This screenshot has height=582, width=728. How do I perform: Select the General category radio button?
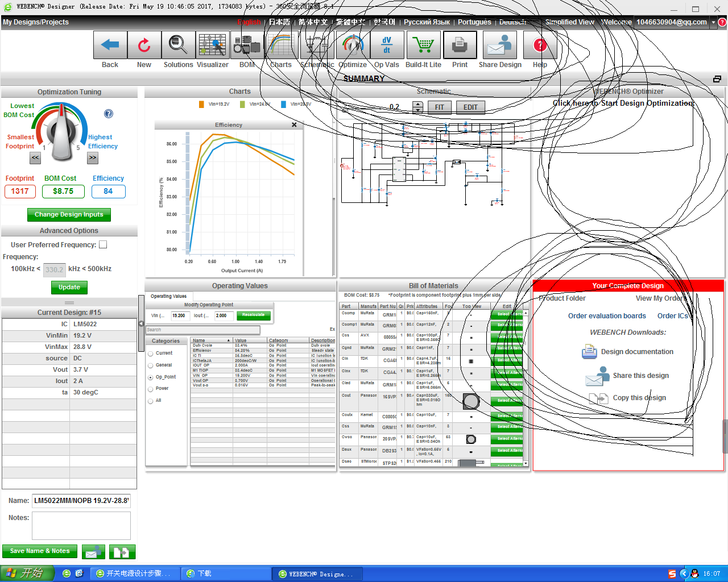pyautogui.click(x=151, y=365)
